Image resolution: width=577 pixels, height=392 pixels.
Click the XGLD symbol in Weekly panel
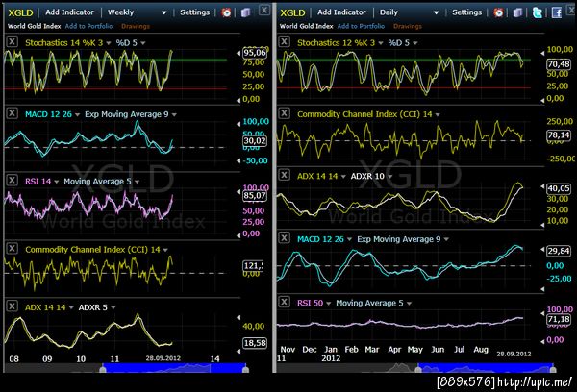click(20, 12)
